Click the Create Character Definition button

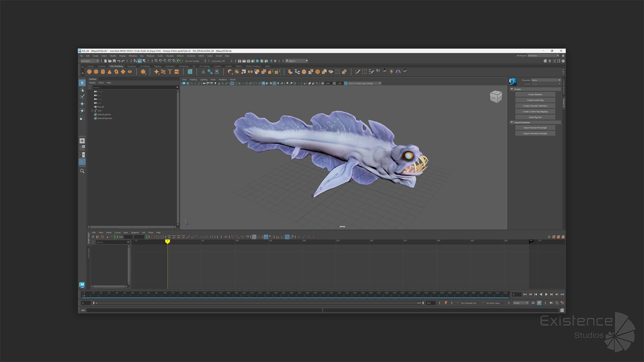(535, 106)
